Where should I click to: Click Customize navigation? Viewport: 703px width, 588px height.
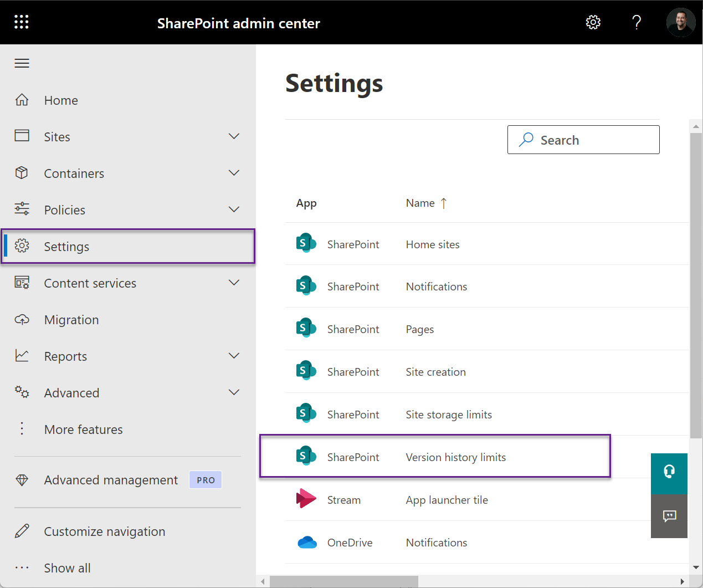(104, 531)
